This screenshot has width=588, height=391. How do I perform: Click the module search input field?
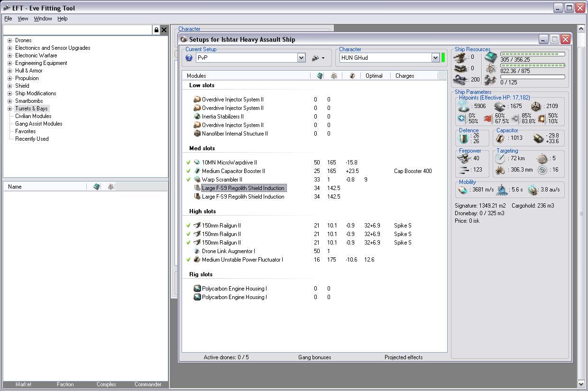[77, 30]
